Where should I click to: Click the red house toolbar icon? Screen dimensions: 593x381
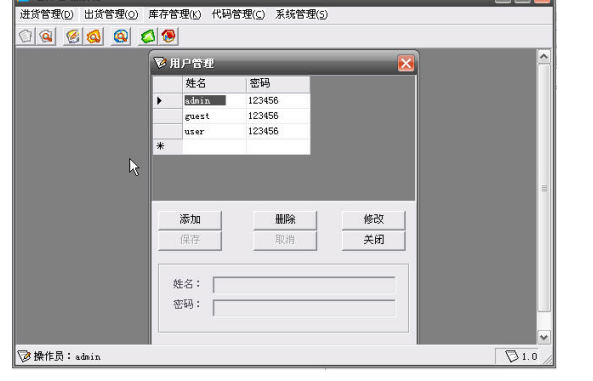[x=168, y=36]
